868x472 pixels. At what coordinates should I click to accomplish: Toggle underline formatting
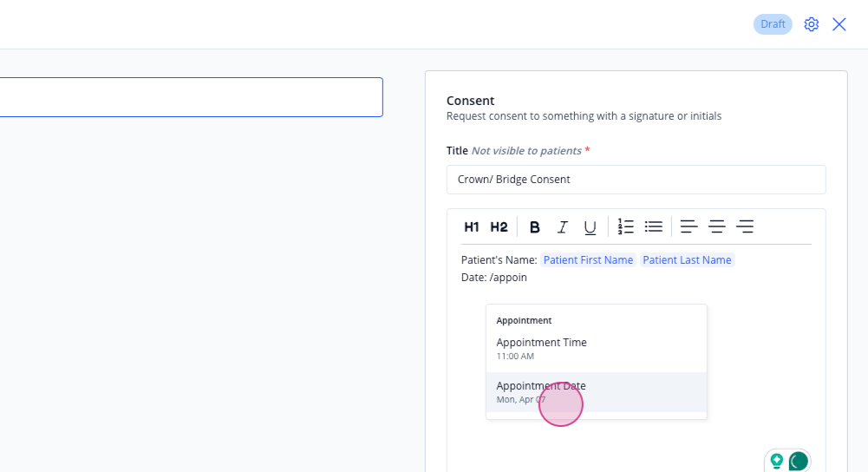click(591, 227)
